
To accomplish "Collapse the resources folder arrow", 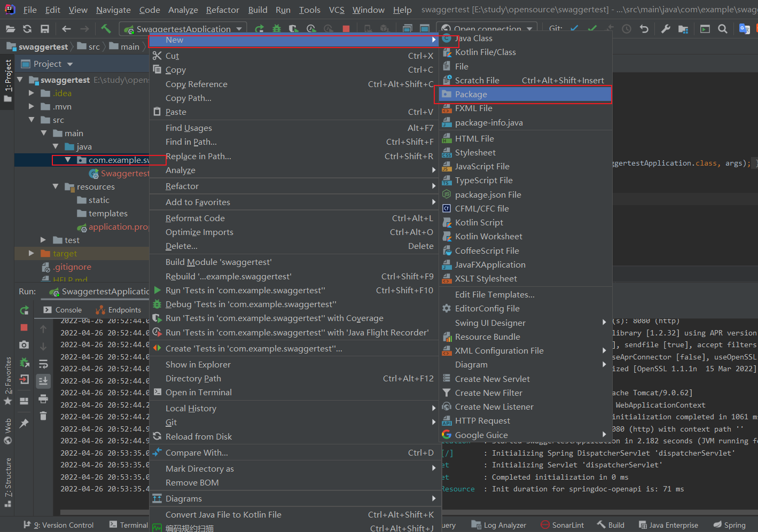I will pos(56,186).
